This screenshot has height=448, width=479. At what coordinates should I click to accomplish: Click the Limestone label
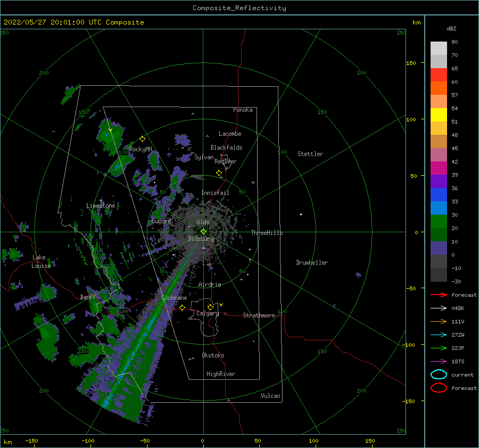coord(101,206)
